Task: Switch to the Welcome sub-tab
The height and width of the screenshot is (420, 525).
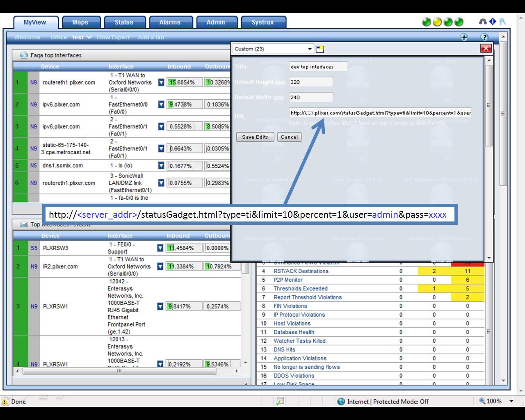Action: click(27, 37)
